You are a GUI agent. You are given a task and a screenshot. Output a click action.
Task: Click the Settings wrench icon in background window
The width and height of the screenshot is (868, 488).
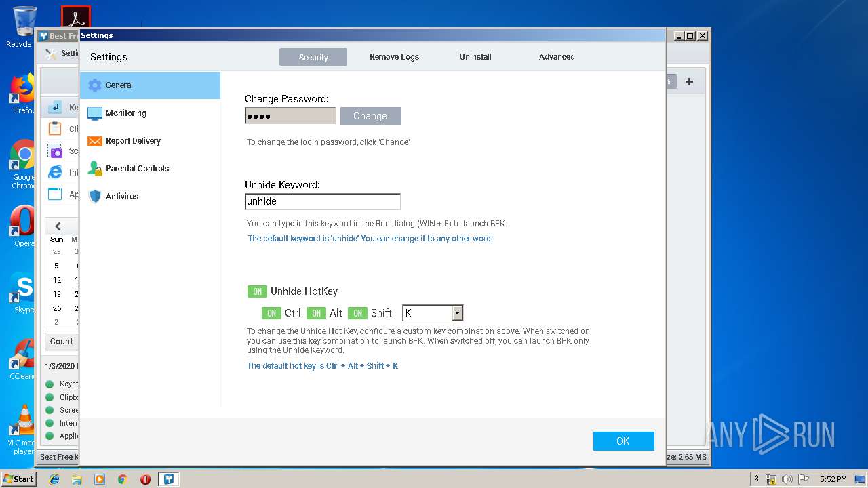click(x=51, y=54)
